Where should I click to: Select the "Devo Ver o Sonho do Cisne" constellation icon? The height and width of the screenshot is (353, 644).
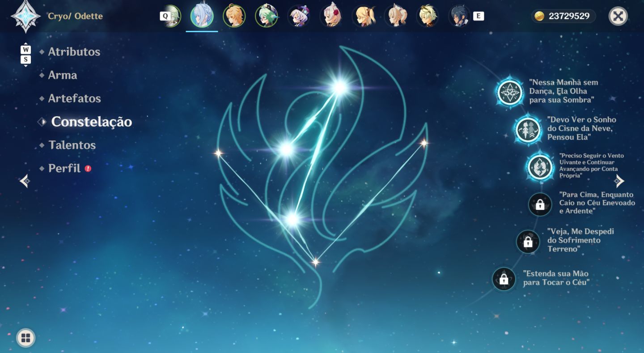(x=528, y=129)
